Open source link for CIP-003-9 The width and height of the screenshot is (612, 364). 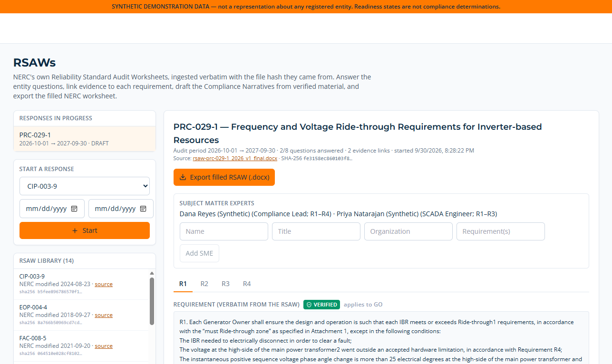tap(104, 284)
